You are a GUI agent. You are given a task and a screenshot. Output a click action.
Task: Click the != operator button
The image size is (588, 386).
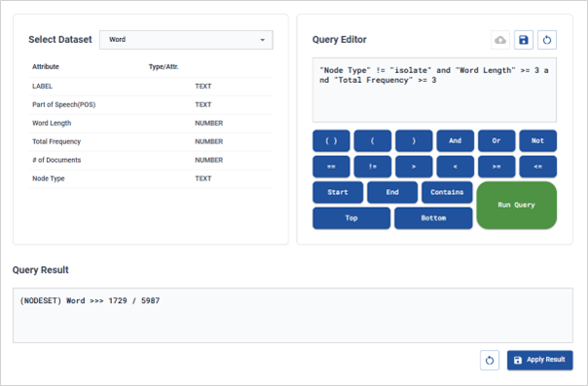tap(373, 167)
